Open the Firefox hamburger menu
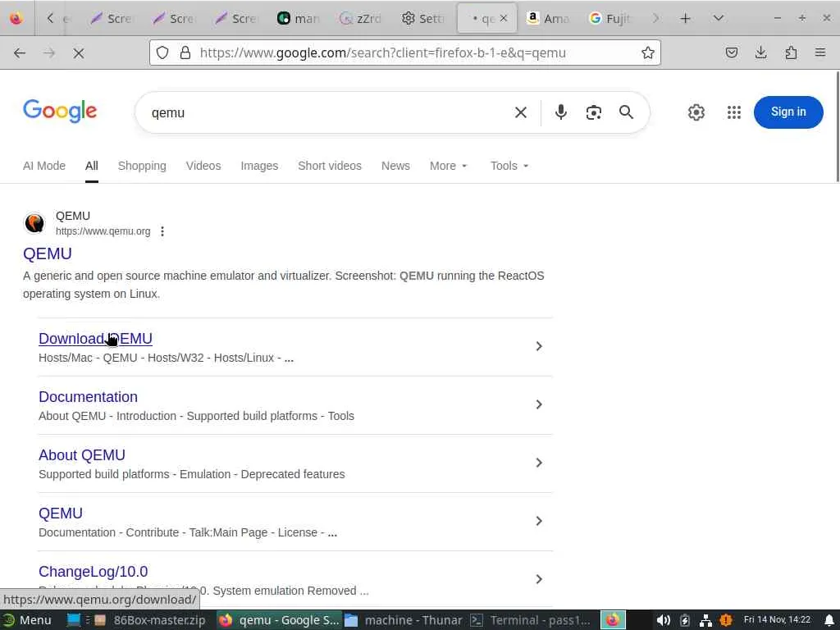The height and width of the screenshot is (630, 840). [x=820, y=52]
